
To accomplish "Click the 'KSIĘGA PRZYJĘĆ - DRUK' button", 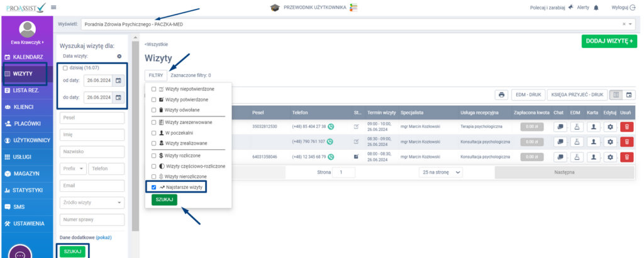I will coord(577,95).
